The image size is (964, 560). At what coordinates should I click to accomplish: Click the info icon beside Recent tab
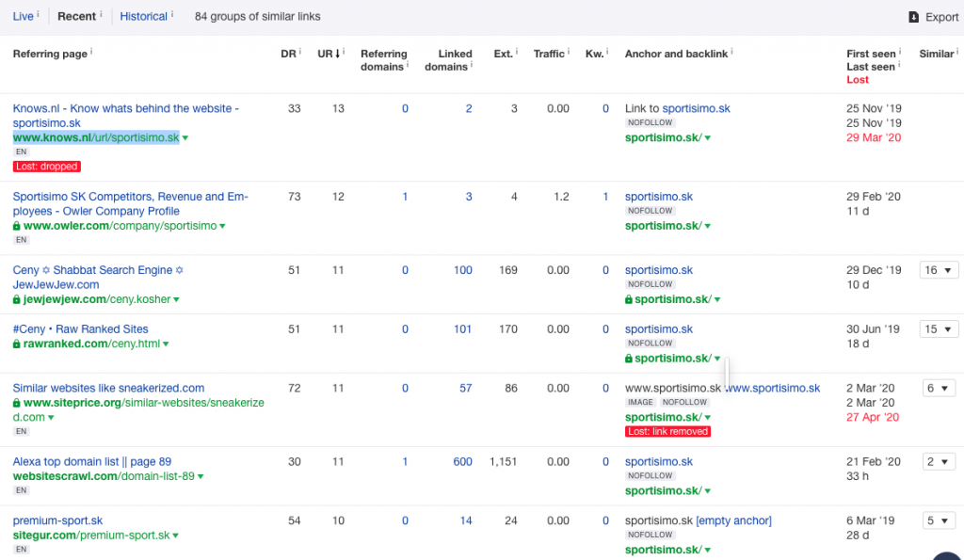coord(101,13)
